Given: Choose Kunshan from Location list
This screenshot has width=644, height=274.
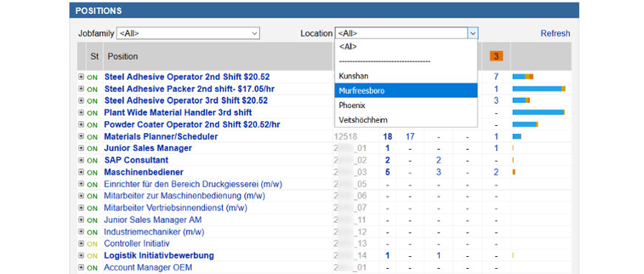Looking at the screenshot, I should (x=406, y=76).
